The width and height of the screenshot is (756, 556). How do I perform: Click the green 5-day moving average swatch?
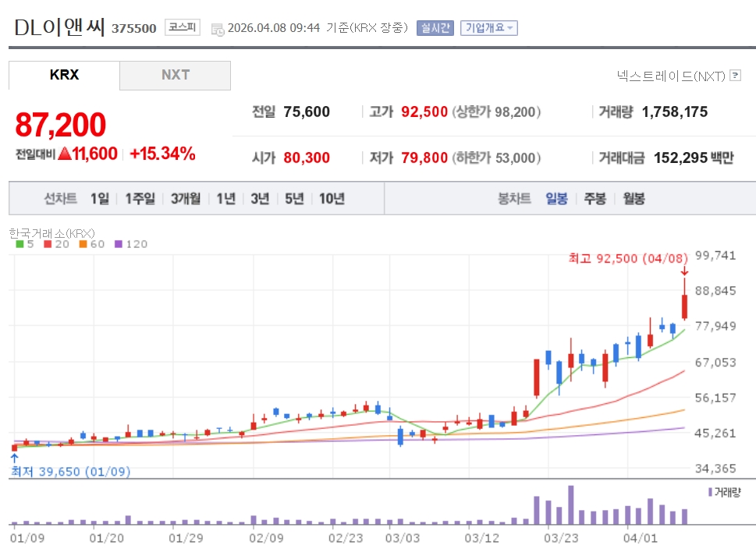[x=20, y=244]
